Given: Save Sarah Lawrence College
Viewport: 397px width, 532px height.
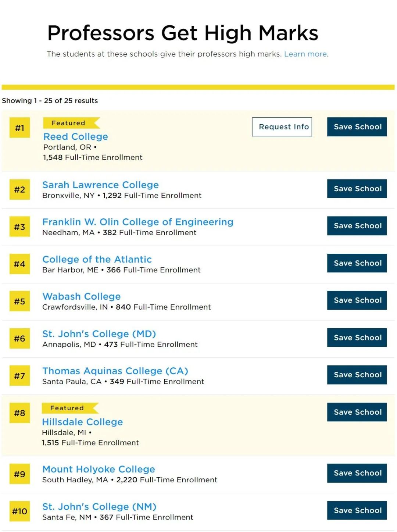Looking at the screenshot, I should coord(357,189).
